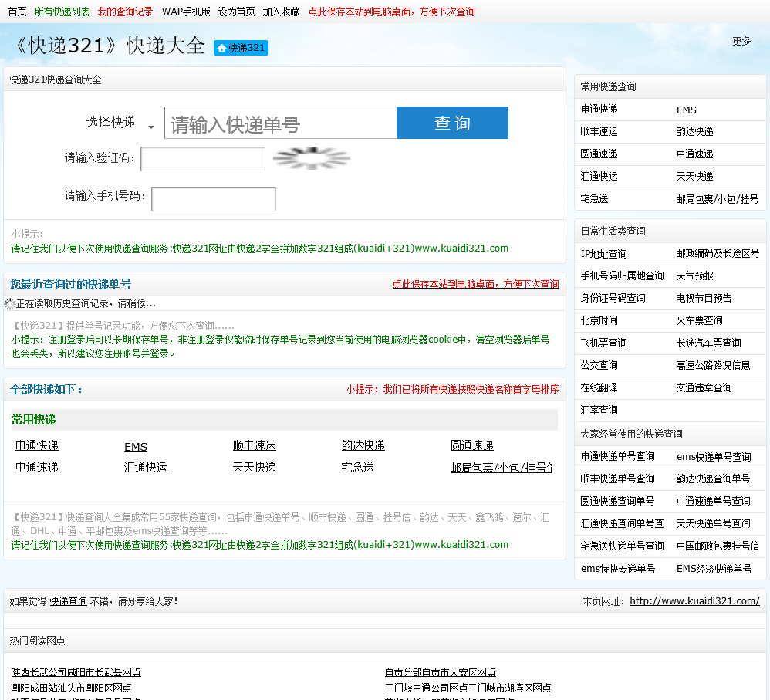The height and width of the screenshot is (700, 770).
Task: Click EMS under 常用快递 list
Action: point(136,447)
